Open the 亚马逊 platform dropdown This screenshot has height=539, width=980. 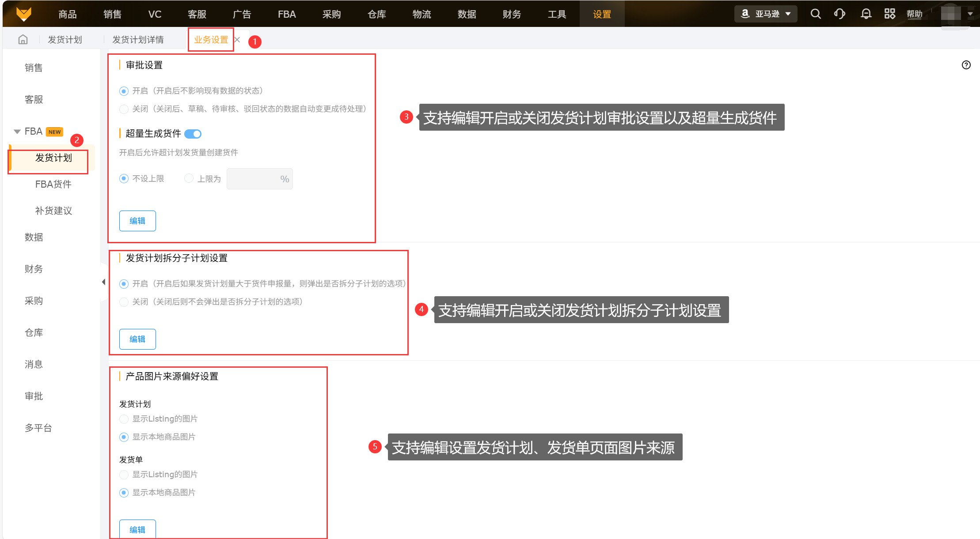(x=766, y=14)
